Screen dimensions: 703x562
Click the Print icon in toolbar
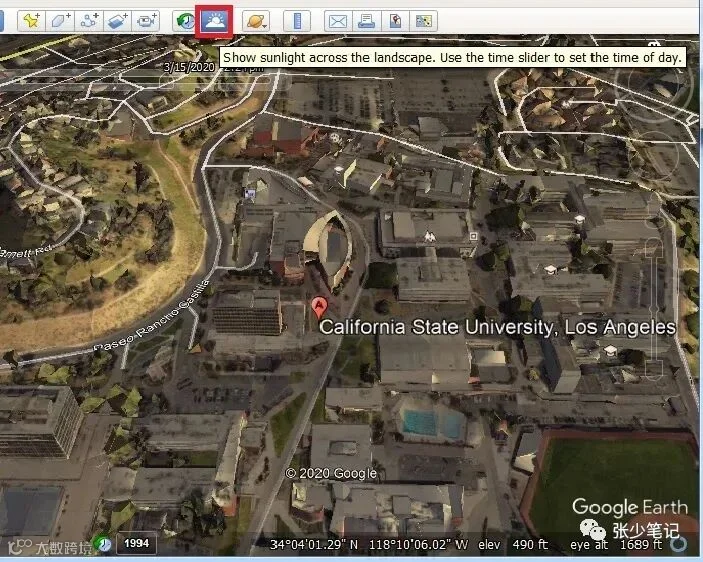click(366, 21)
